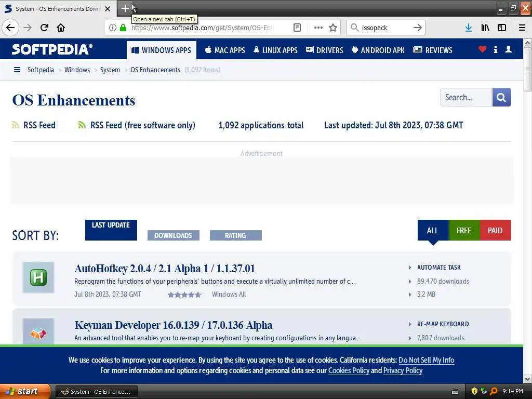Open the Android APK section
The width and height of the screenshot is (532, 399).
[378, 50]
